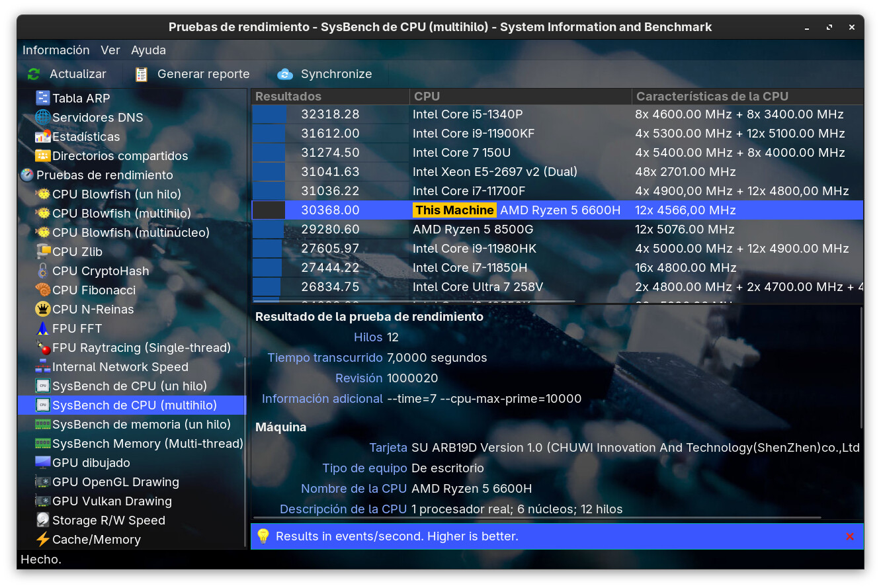Screen dimensions: 881x588
Task: Open the Ayuda menu
Action: 148,50
